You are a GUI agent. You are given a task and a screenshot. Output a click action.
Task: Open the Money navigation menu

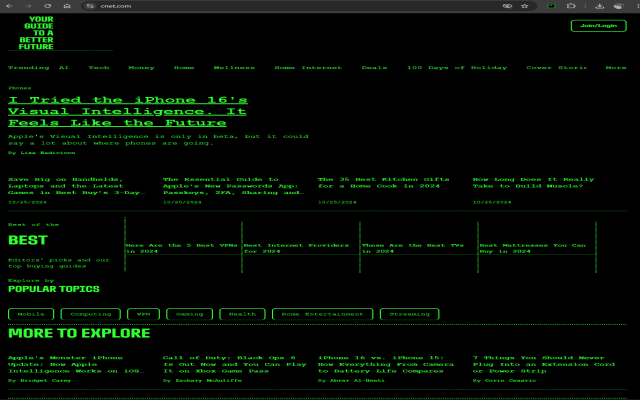coord(141,67)
